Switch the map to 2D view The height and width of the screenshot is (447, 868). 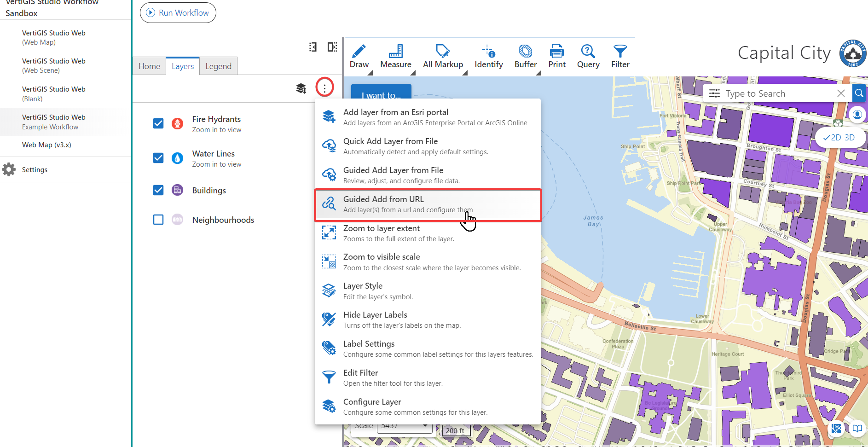tap(833, 138)
